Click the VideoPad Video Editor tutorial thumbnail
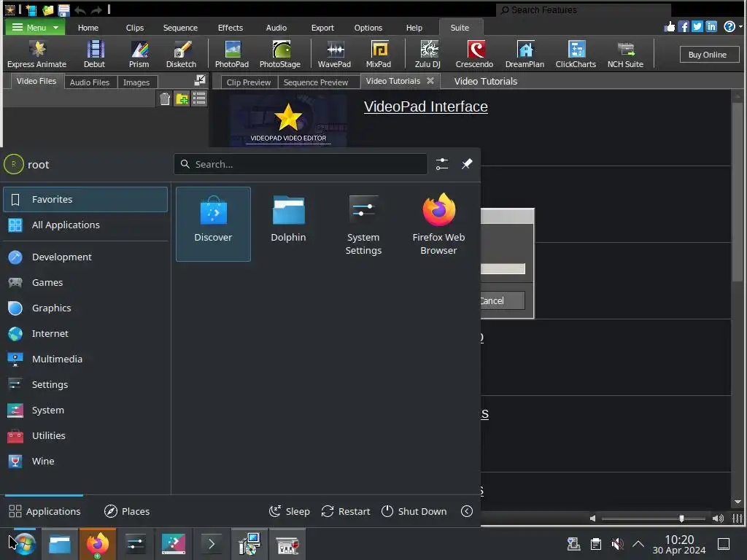The width and height of the screenshot is (747, 560). pyautogui.click(x=288, y=120)
